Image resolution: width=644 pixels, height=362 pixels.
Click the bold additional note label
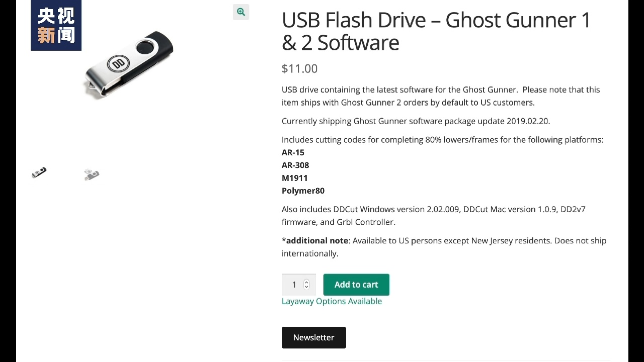(x=315, y=241)
